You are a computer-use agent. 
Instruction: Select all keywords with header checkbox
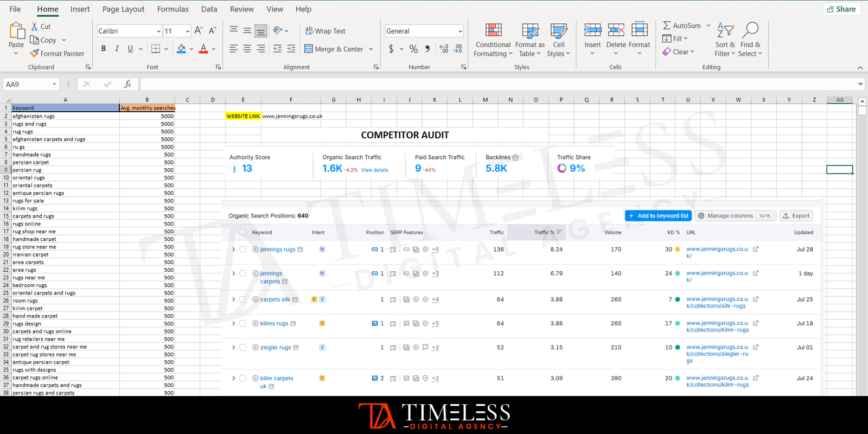242,232
